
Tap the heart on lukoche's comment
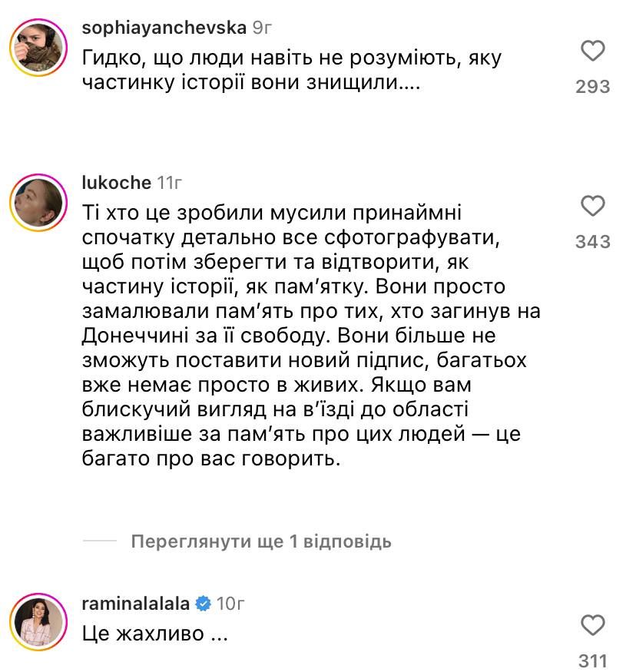[x=592, y=207]
